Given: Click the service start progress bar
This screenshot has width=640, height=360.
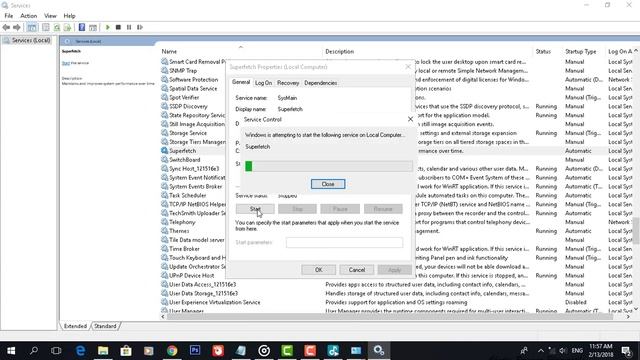Looking at the screenshot, I should pyautogui.click(x=329, y=166).
